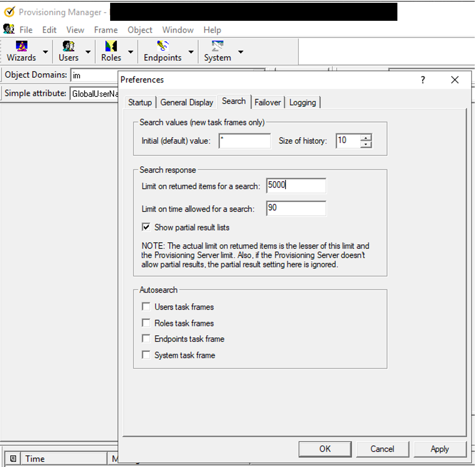This screenshot has width=476, height=467.
Task: Switch to the General Display tab
Action: [187, 102]
